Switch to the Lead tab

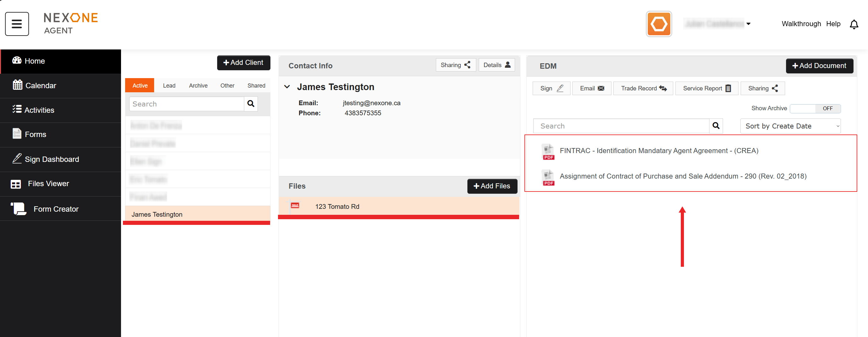(169, 86)
